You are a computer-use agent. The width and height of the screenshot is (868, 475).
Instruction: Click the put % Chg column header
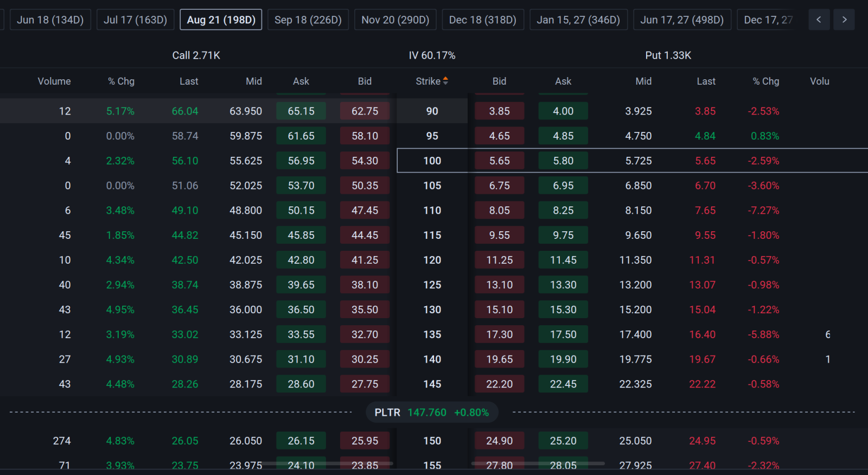(x=766, y=81)
